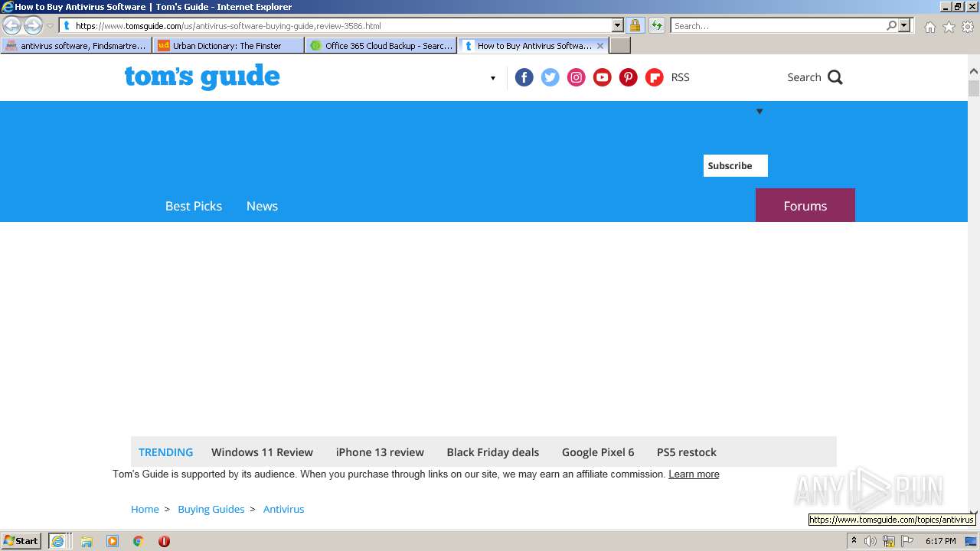Open Tom's Guide Pinterest icon

629,77
